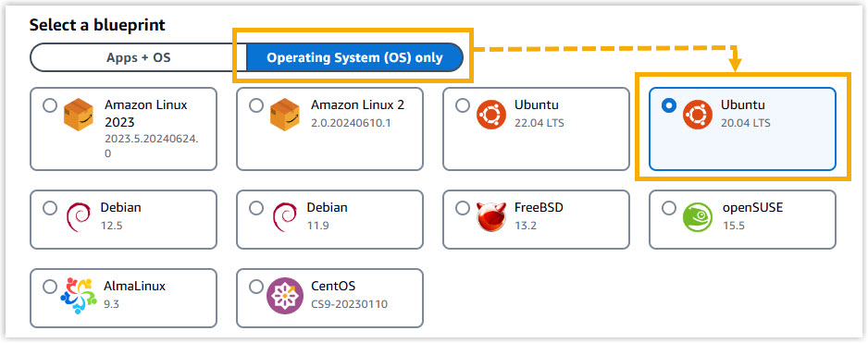Select the CentOS radio button

(255, 287)
